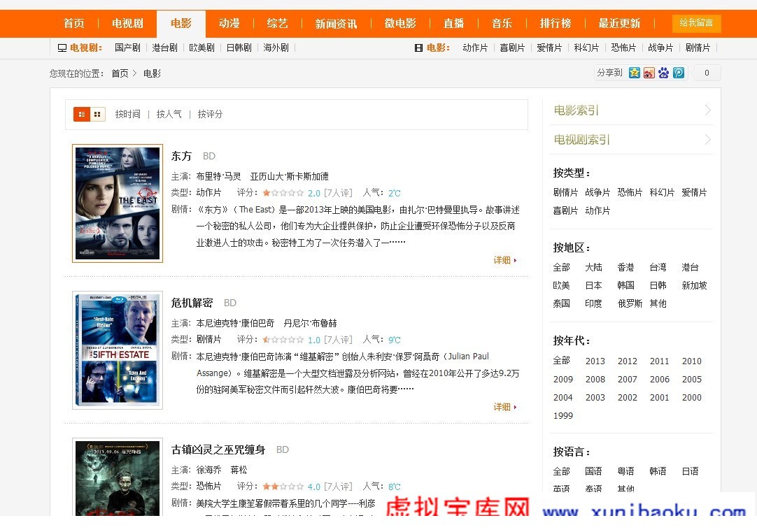Click the teal share icon beside the Baidu paw

679,73
